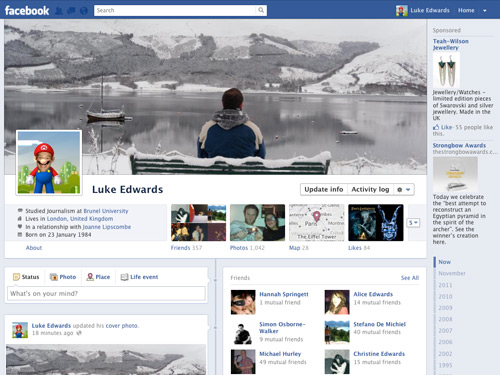Go to Home
The height and width of the screenshot is (375, 500).
pyautogui.click(x=466, y=10)
